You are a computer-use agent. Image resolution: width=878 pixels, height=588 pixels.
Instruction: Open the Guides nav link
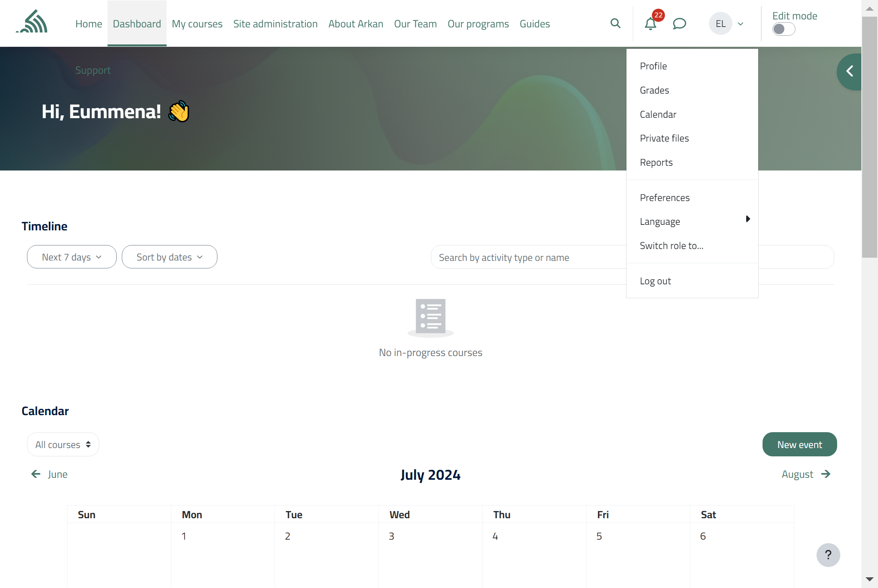click(x=534, y=24)
